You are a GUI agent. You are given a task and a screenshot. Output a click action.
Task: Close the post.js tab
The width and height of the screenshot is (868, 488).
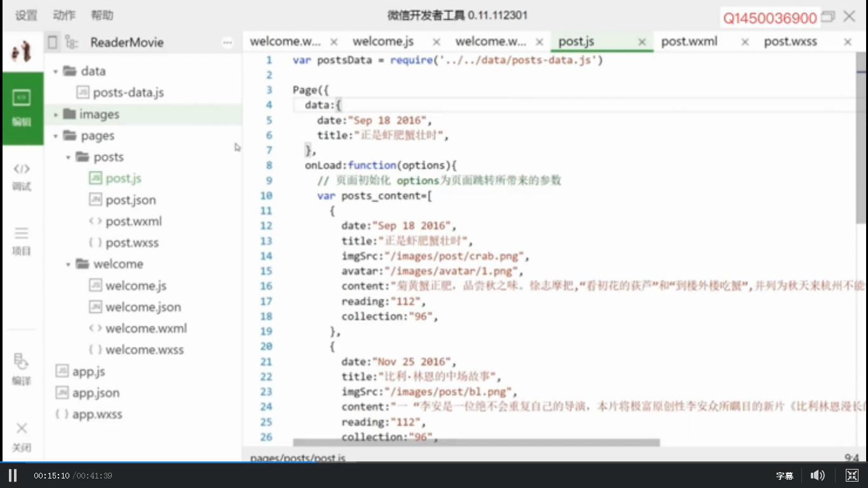(x=642, y=42)
